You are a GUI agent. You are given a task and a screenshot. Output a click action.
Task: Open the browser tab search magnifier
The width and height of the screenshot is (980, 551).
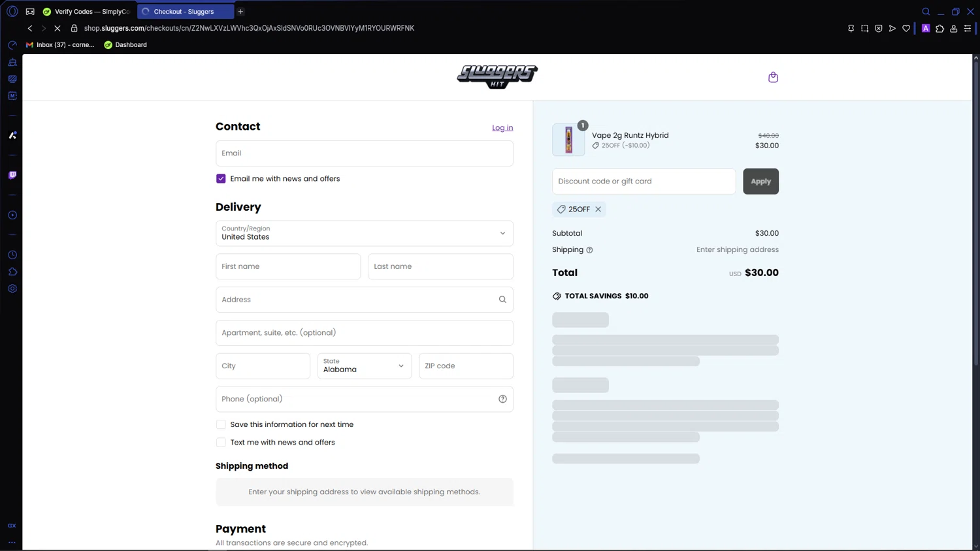click(926, 12)
